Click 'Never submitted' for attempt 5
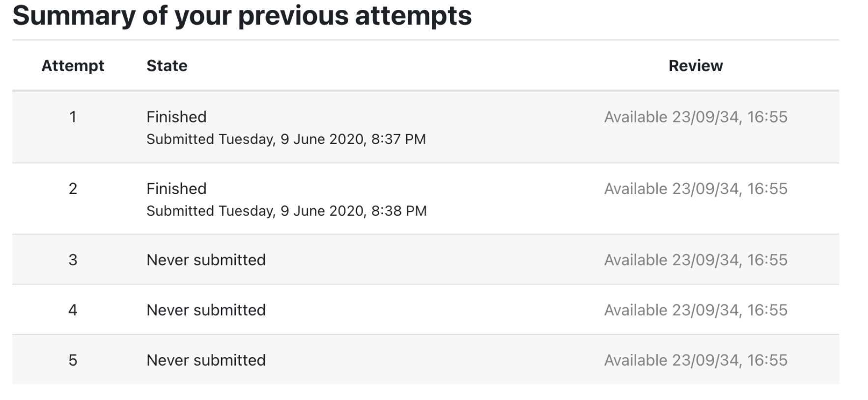868x400 pixels. pyautogui.click(x=206, y=360)
